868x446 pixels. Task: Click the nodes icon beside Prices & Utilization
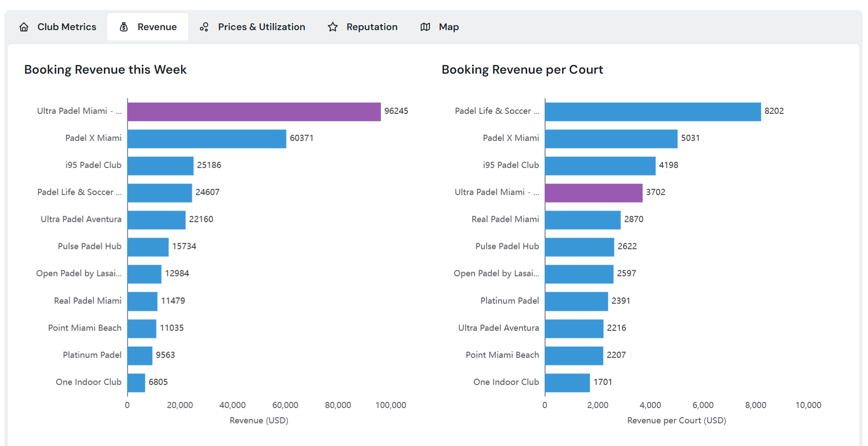click(x=204, y=27)
